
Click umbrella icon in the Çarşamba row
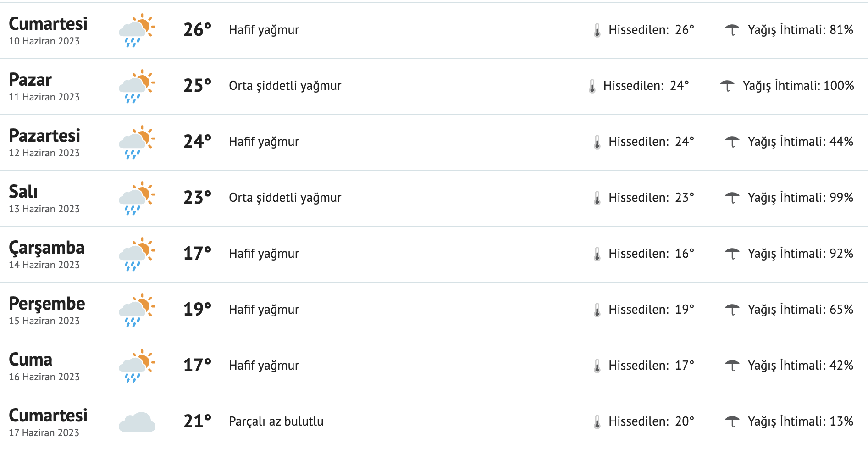pos(732,254)
